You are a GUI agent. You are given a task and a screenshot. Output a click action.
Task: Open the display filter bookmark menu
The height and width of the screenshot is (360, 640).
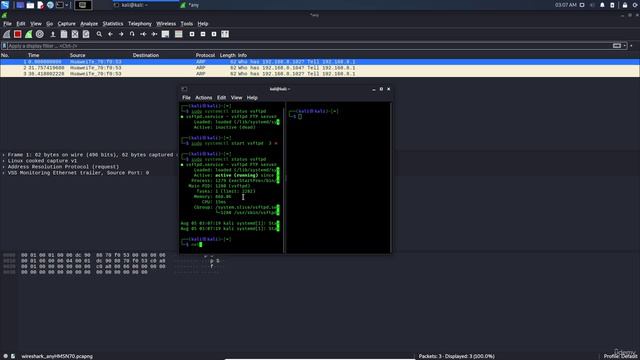(x=4, y=46)
